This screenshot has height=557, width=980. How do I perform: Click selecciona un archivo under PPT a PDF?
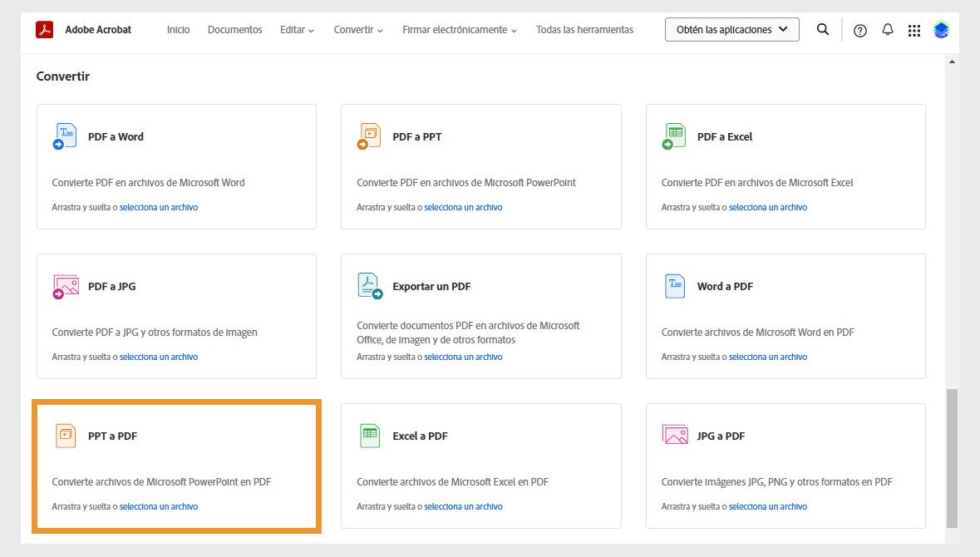click(160, 506)
